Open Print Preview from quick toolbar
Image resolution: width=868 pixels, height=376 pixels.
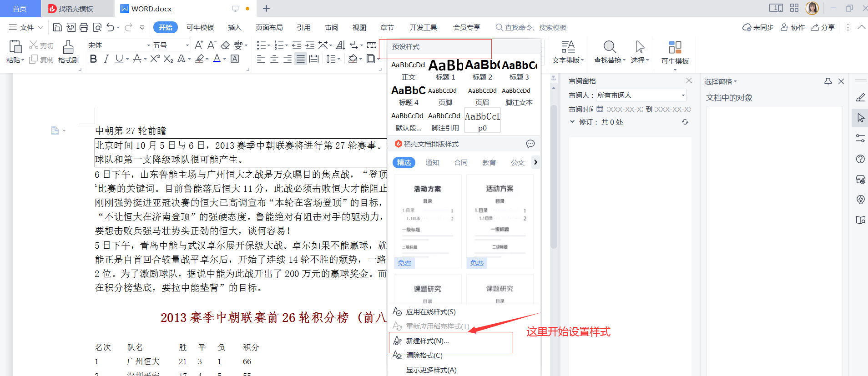pyautogui.click(x=97, y=27)
